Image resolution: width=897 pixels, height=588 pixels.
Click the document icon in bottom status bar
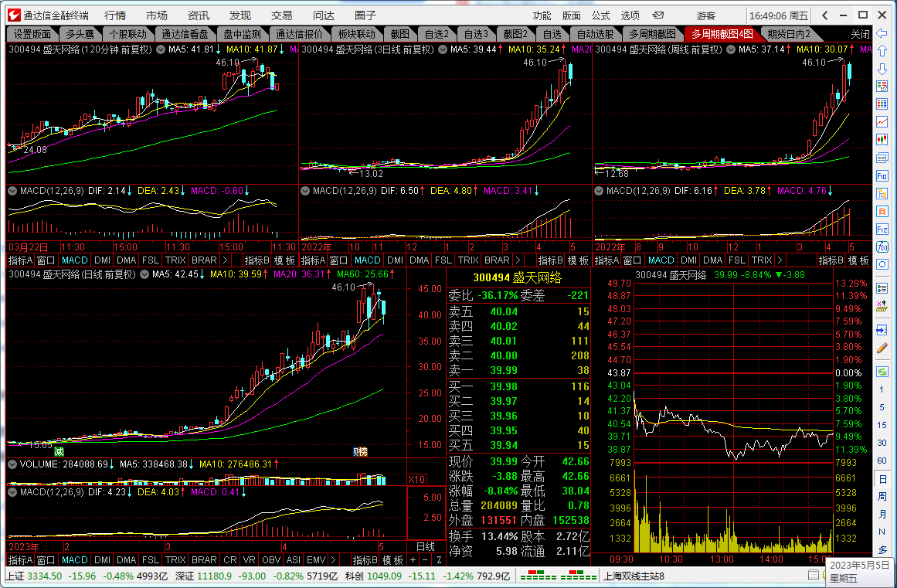pyautogui.click(x=814, y=575)
